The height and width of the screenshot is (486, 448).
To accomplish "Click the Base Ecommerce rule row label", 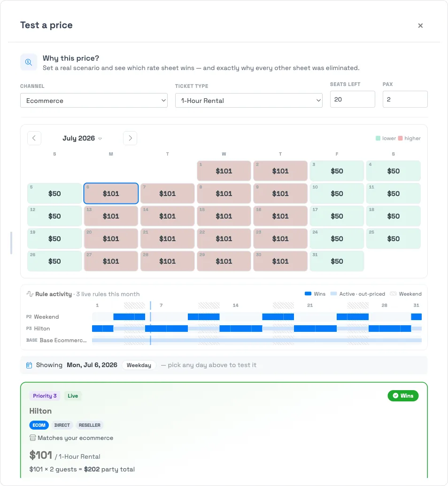I will tap(56, 340).
